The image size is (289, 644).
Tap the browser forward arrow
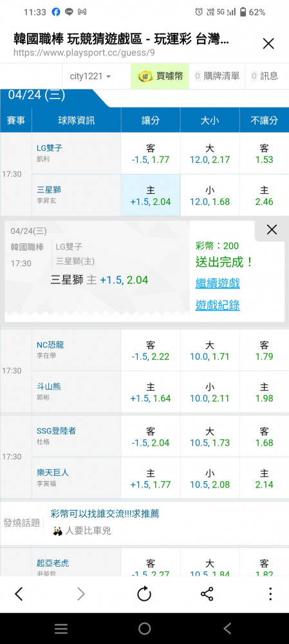pyautogui.click(x=81, y=594)
